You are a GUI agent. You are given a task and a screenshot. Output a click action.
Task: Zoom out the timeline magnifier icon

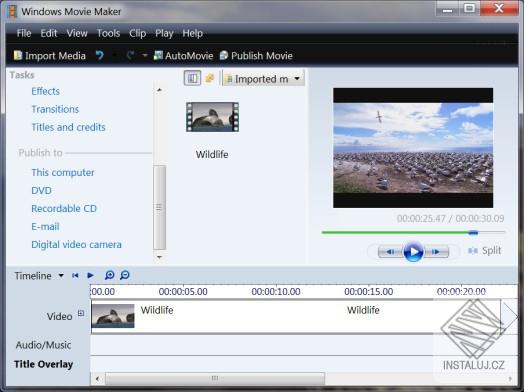click(x=125, y=275)
